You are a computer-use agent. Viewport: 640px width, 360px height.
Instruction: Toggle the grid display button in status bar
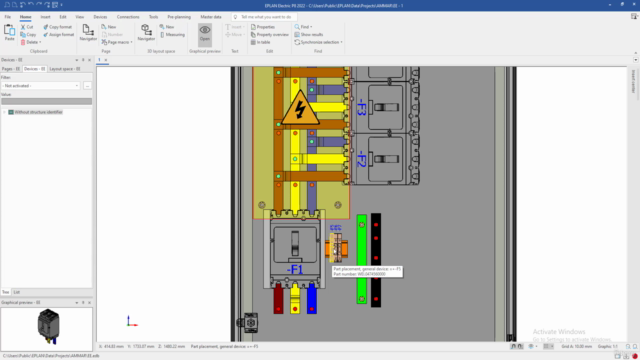coord(546,347)
